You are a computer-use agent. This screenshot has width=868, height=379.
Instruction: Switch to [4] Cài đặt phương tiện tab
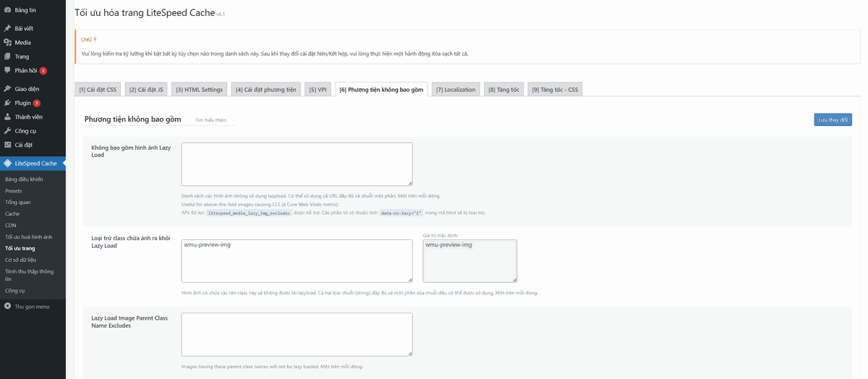coord(265,90)
